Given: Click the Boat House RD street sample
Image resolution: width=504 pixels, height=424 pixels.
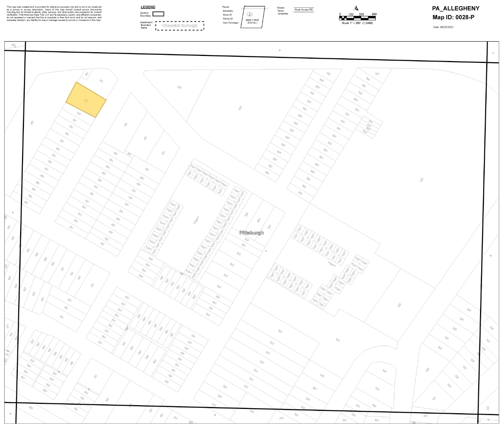Looking at the screenshot, I should (304, 10).
